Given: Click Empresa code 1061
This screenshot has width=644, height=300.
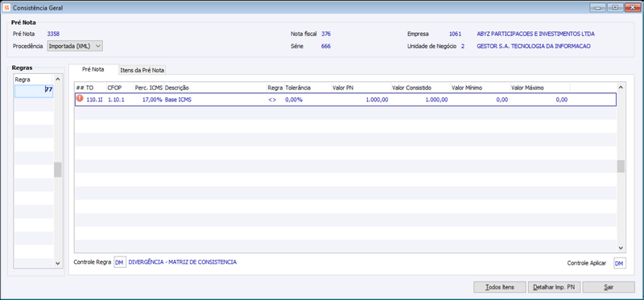Looking at the screenshot, I should pyautogui.click(x=456, y=34).
